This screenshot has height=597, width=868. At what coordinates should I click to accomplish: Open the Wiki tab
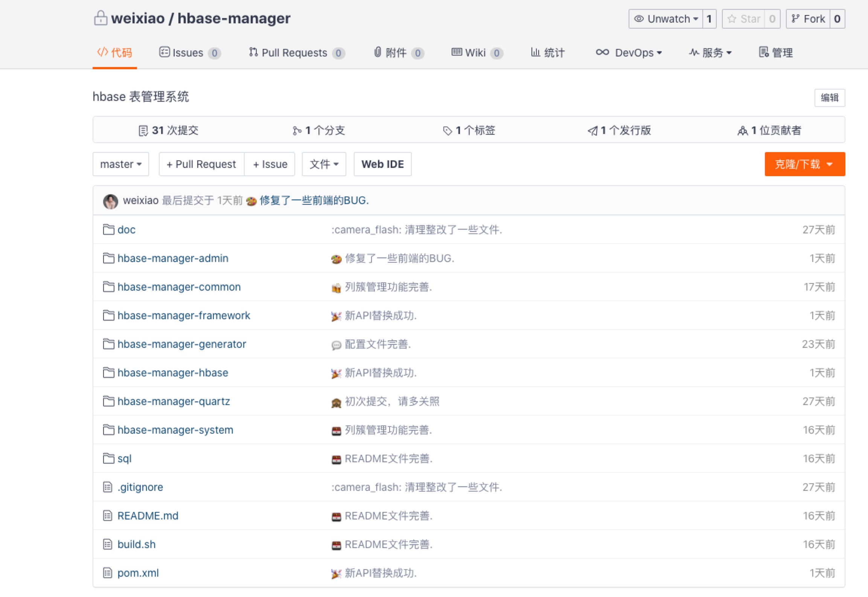(475, 53)
